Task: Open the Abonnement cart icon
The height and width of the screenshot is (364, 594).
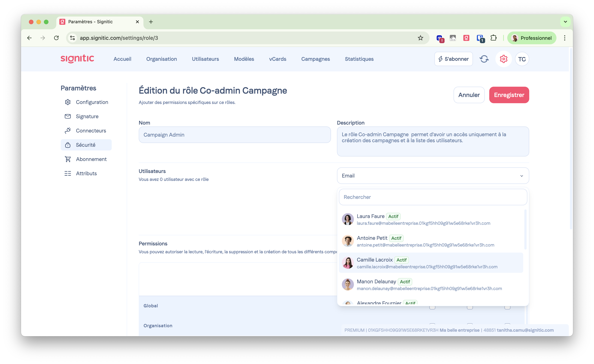Action: point(68,159)
